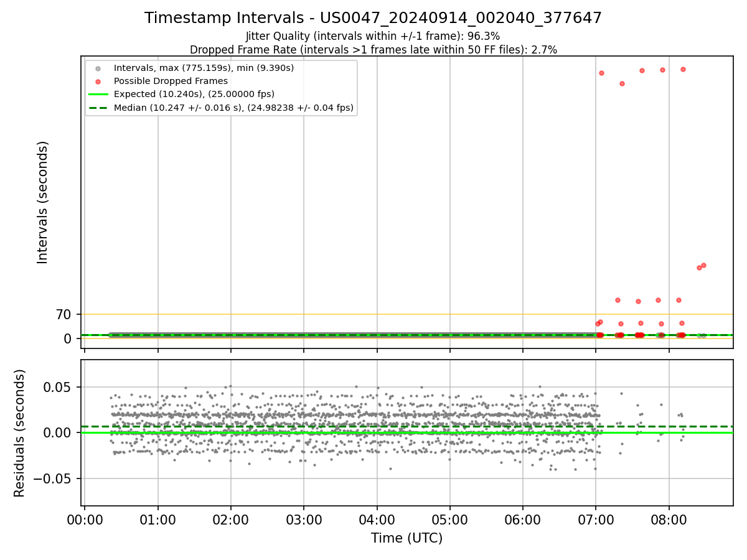Click the '05:00' time tick label

pyautogui.click(x=449, y=519)
